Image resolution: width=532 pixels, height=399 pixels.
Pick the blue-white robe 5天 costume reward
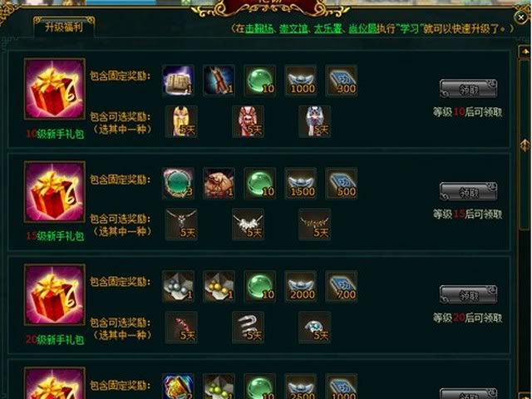click(315, 121)
